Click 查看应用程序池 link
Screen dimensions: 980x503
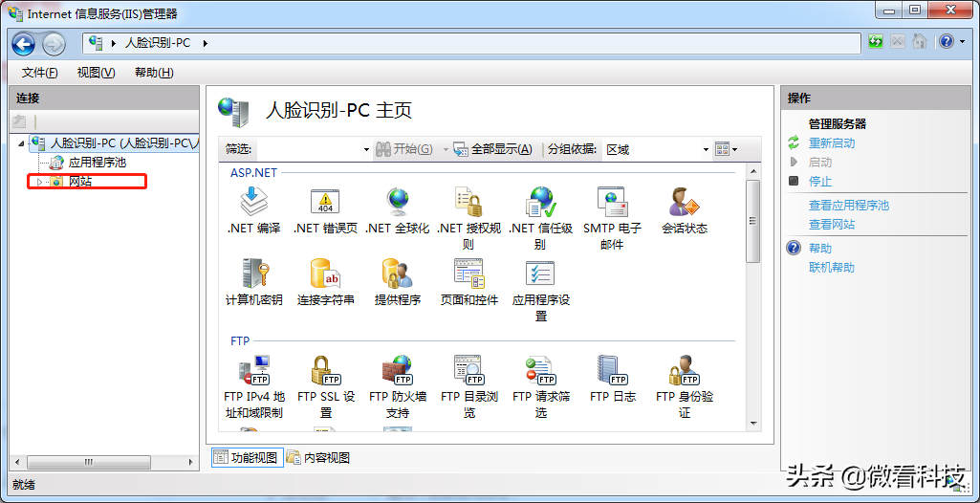pos(849,205)
